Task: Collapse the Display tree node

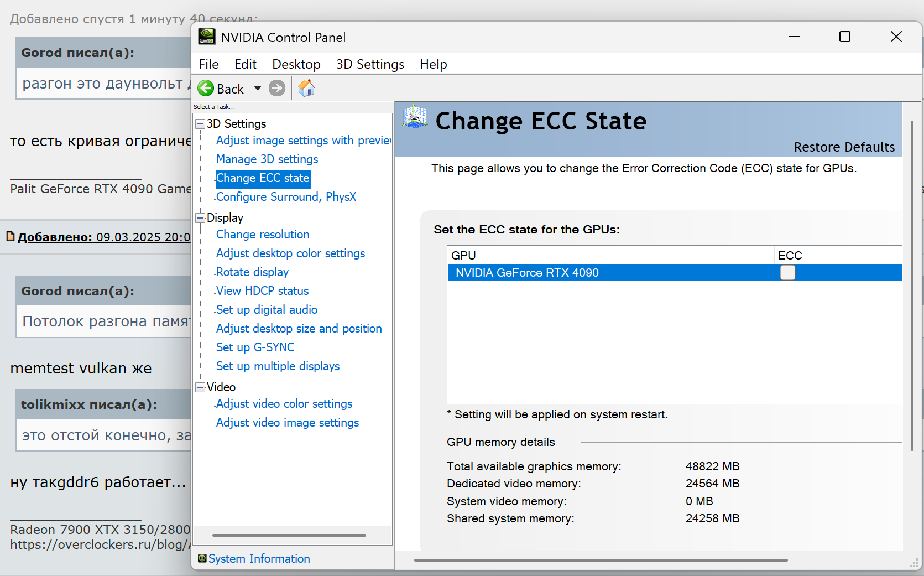Action: click(201, 218)
